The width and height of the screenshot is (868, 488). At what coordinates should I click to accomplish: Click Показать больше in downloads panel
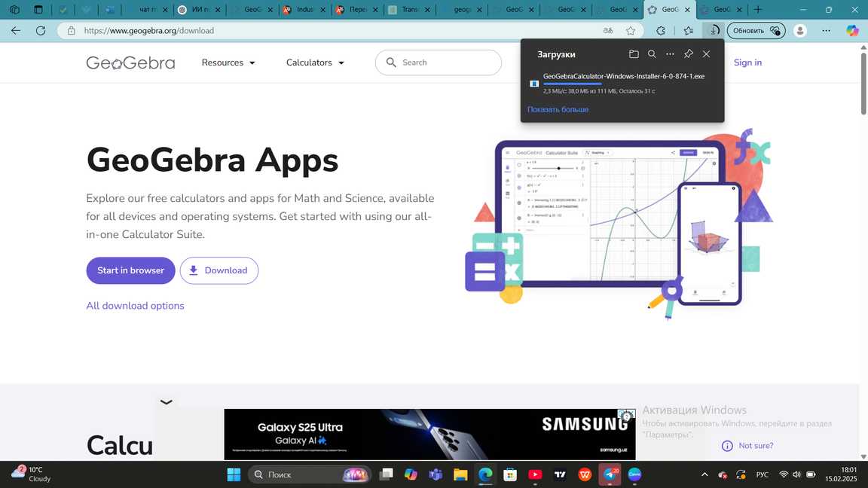pyautogui.click(x=558, y=109)
